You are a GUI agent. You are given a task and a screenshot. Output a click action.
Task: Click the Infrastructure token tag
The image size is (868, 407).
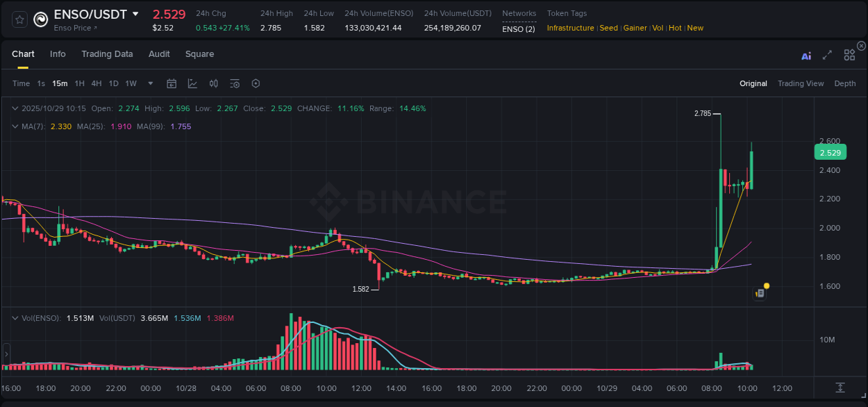pos(572,28)
